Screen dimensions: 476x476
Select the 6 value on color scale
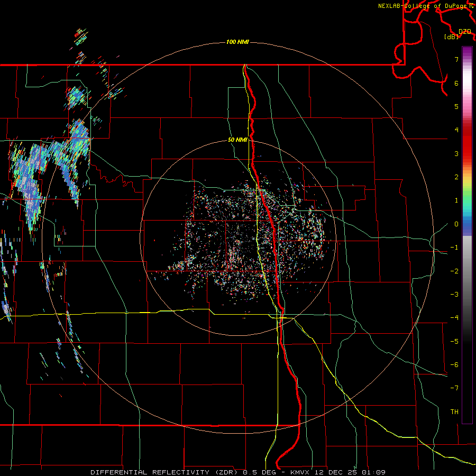tap(456, 83)
